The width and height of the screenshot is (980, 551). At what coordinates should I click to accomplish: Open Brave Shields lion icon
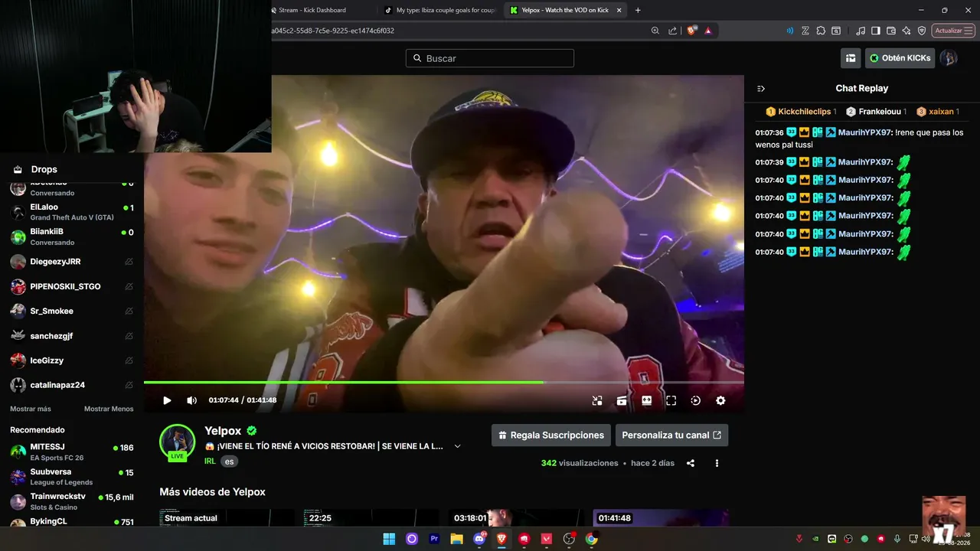(x=692, y=31)
